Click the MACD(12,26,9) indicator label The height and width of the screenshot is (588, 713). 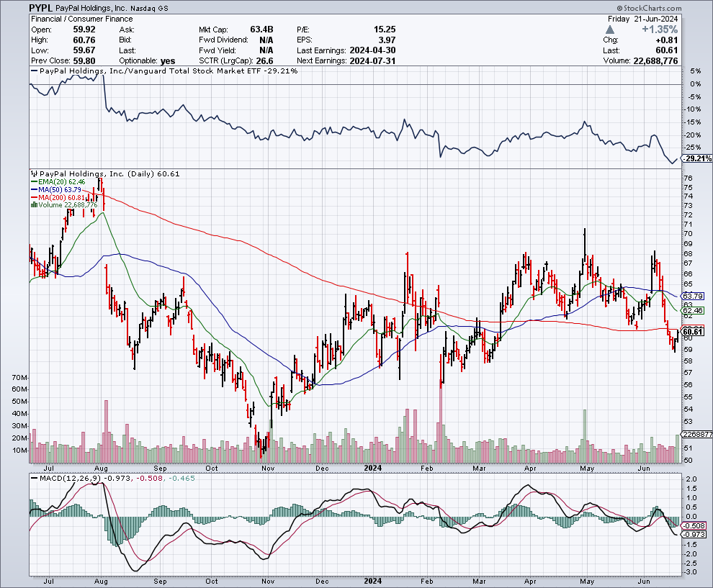71,479
